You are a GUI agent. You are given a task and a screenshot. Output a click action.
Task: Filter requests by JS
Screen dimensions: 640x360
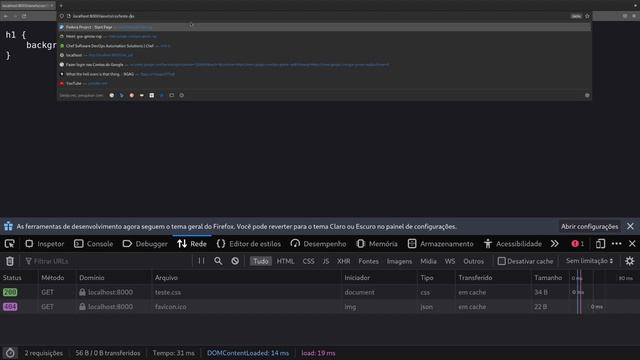326,261
